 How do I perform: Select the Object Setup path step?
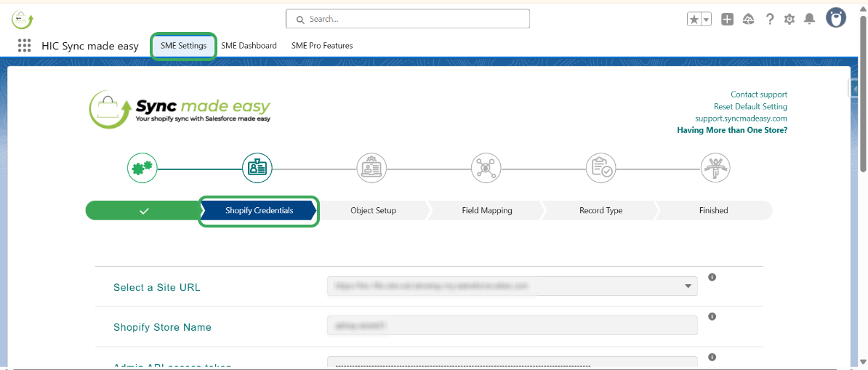pos(373,211)
